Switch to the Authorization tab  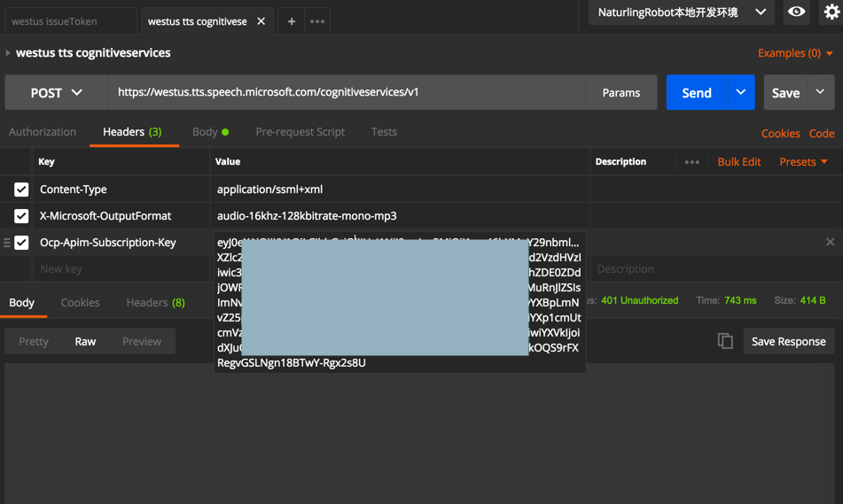point(43,132)
